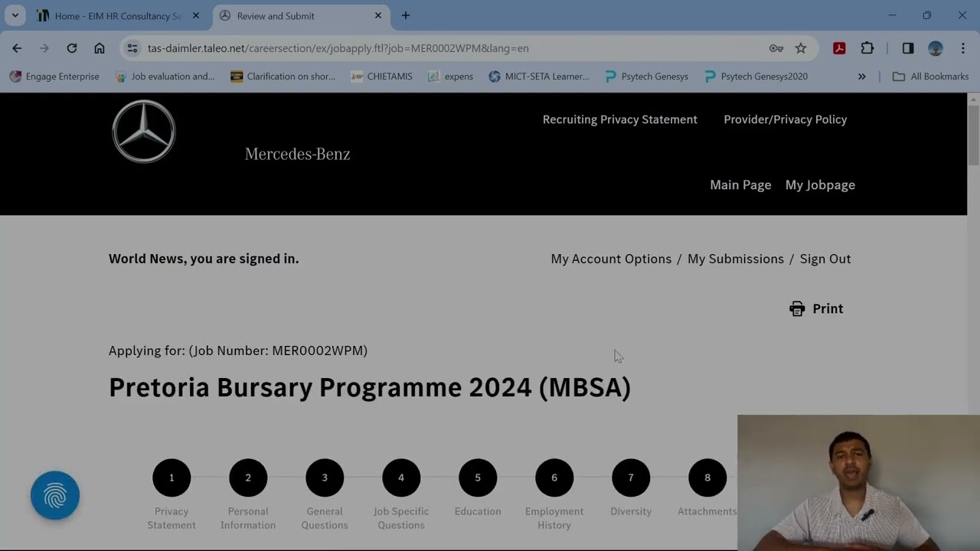Open the Chrome three-dot menu
The width and height of the screenshot is (980, 551).
click(963, 48)
